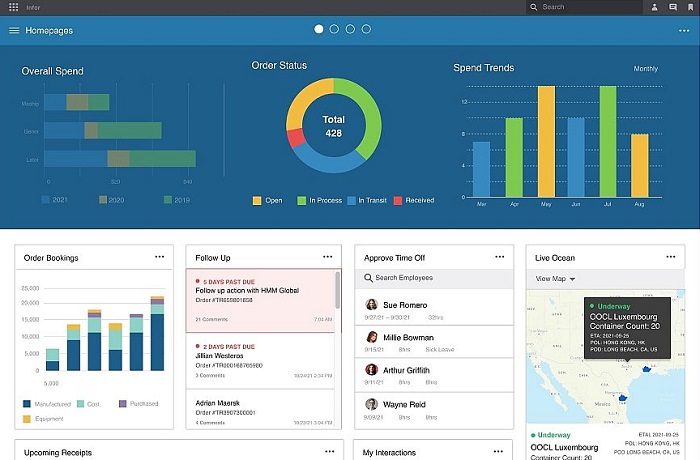Click the May bar in Spend Trends
700x460 pixels.
pyautogui.click(x=546, y=141)
